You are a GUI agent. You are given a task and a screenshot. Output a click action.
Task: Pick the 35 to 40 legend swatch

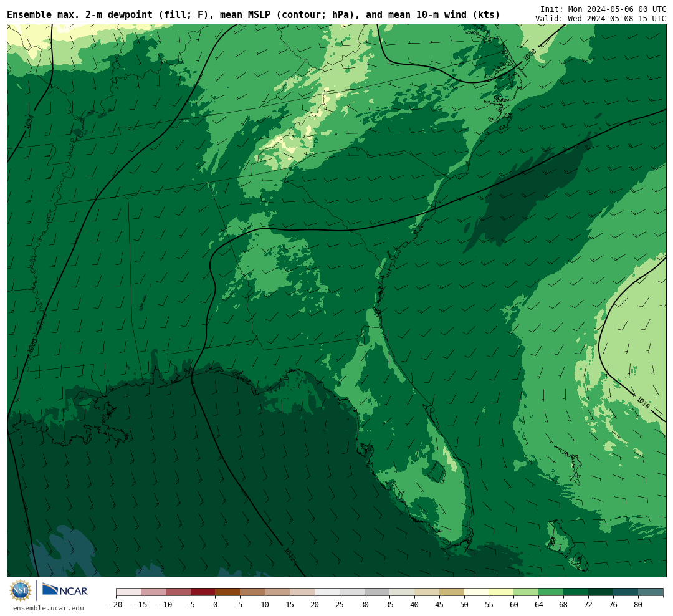click(x=402, y=592)
